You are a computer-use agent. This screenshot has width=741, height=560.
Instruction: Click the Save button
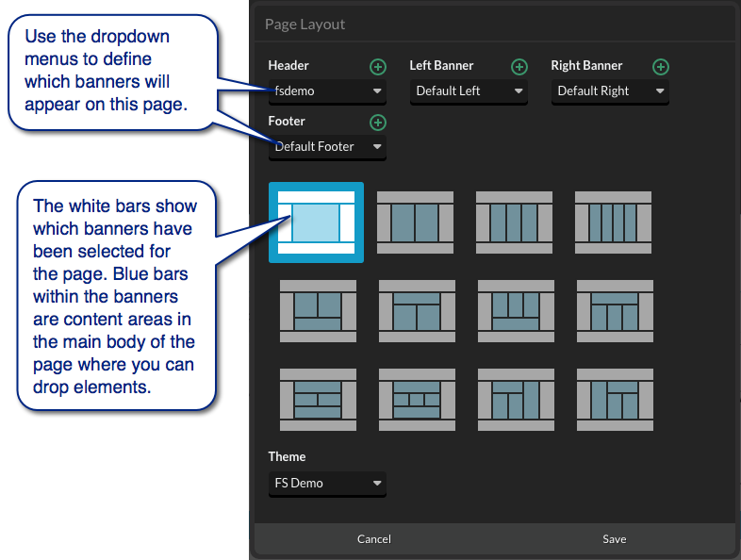point(615,539)
